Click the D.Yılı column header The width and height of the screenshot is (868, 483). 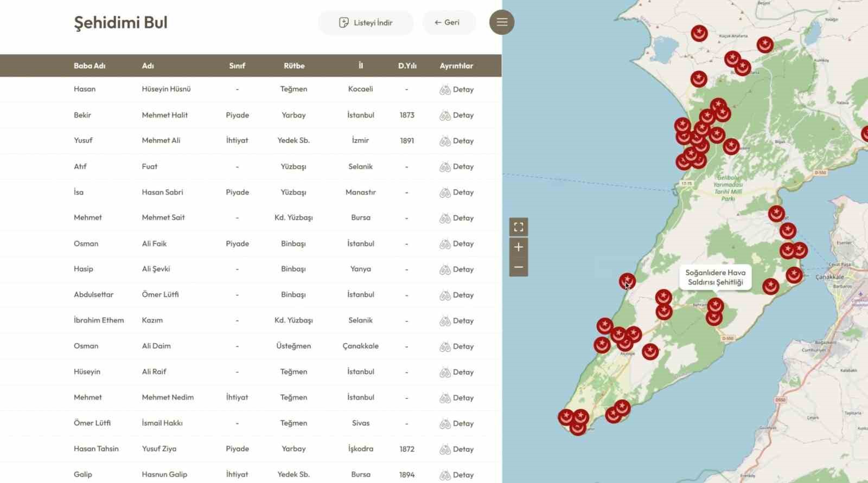407,66
